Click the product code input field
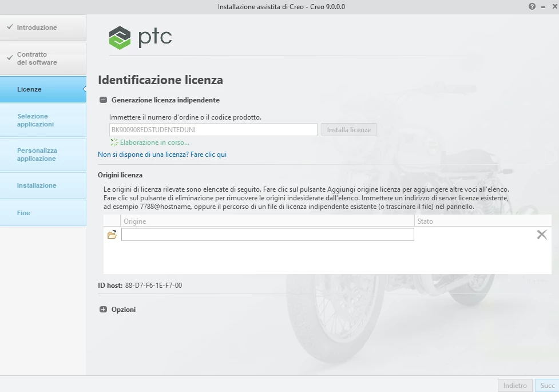The width and height of the screenshot is (559, 392). click(x=213, y=130)
